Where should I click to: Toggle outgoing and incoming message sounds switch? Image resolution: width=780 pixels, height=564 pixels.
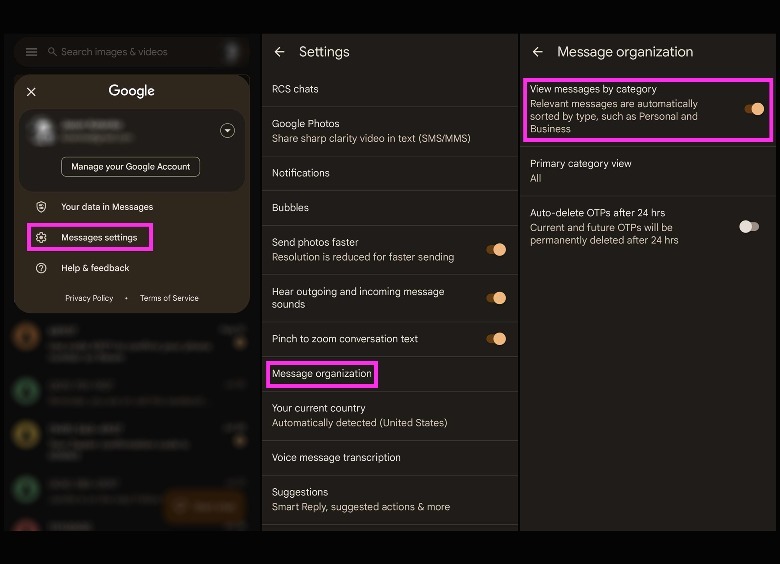(496, 298)
